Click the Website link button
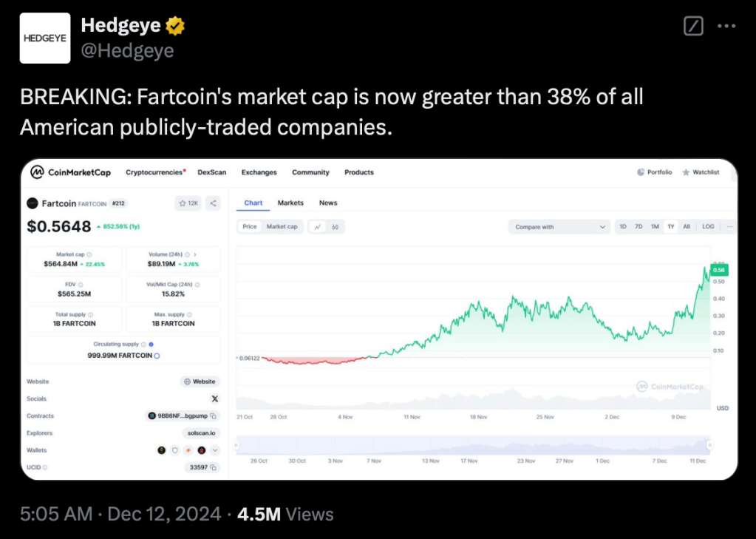The image size is (756, 539). coord(200,382)
